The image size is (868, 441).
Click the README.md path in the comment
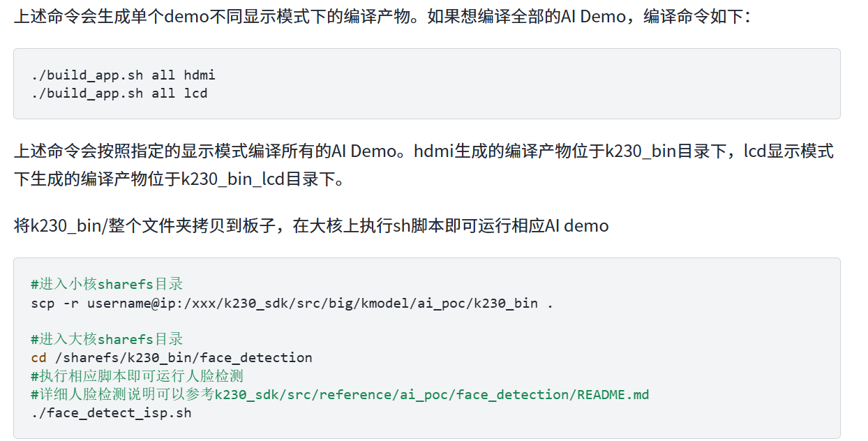(432, 394)
